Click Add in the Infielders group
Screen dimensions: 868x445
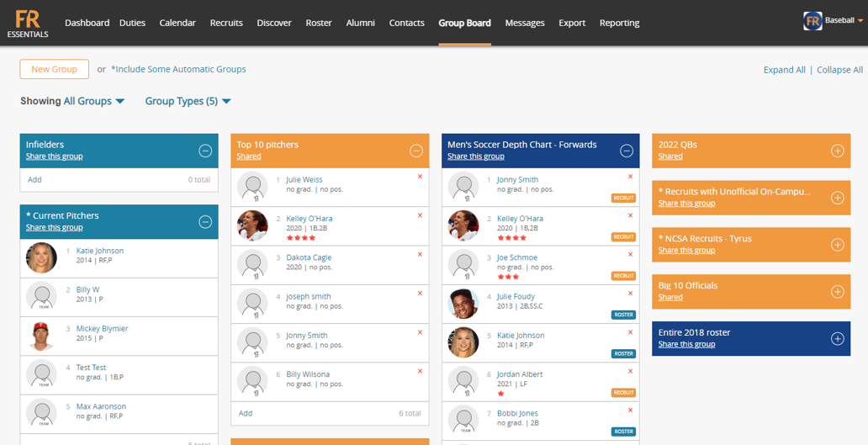(x=34, y=179)
